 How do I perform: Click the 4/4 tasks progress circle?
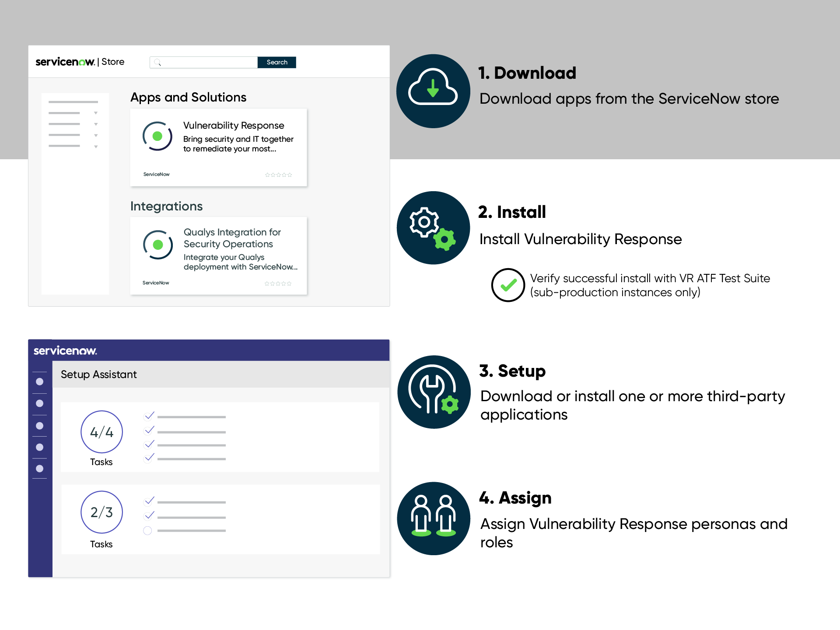pyautogui.click(x=101, y=432)
